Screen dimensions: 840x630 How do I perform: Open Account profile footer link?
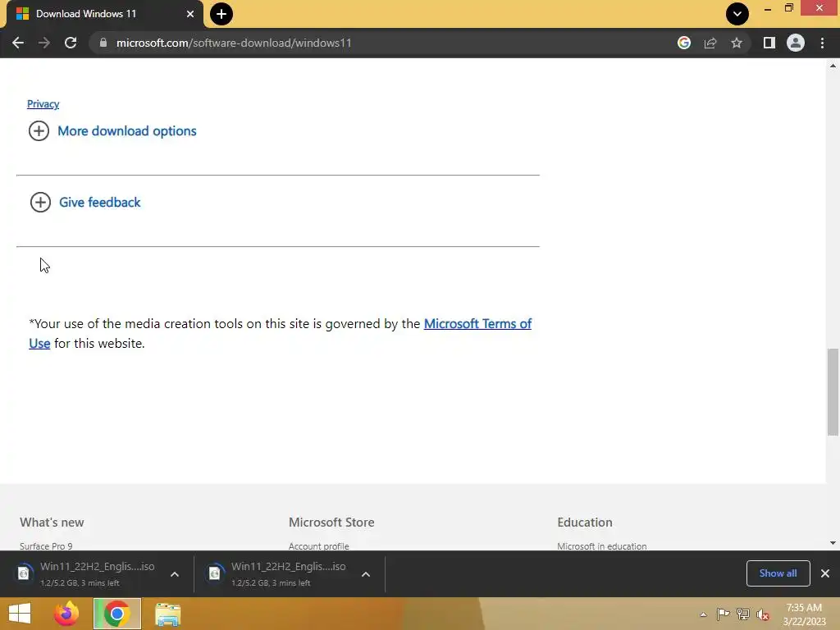[x=319, y=546]
